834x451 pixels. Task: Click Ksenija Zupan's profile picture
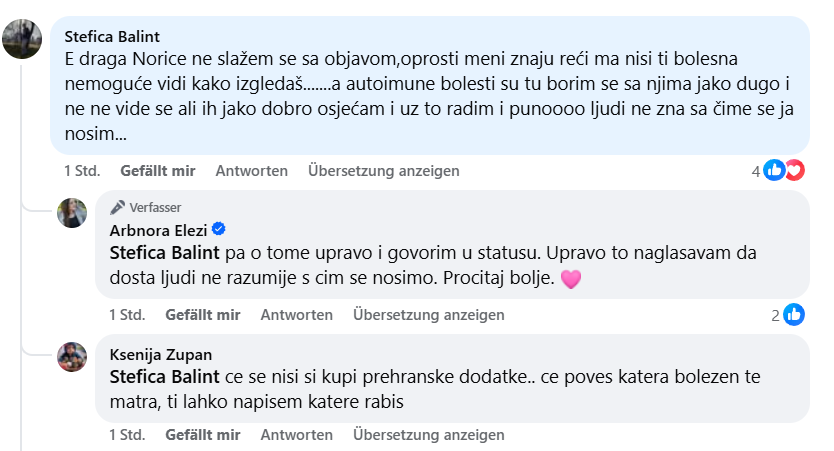(72, 356)
